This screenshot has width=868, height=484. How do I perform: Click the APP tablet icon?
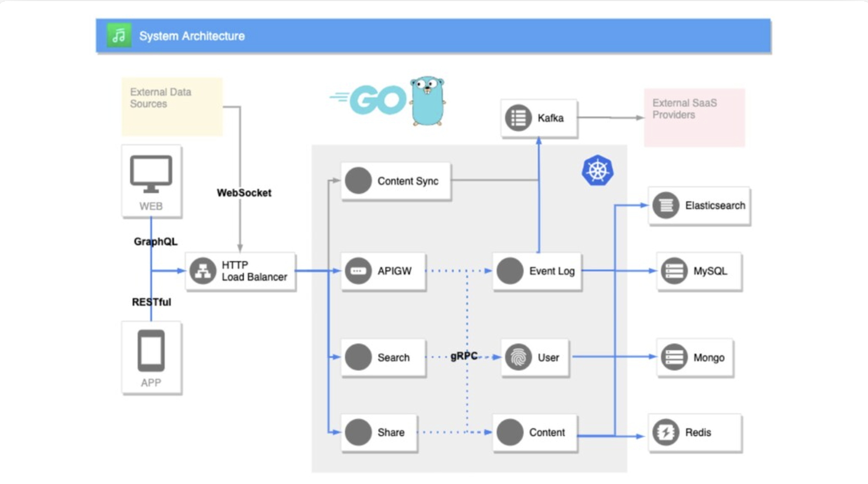click(x=151, y=351)
